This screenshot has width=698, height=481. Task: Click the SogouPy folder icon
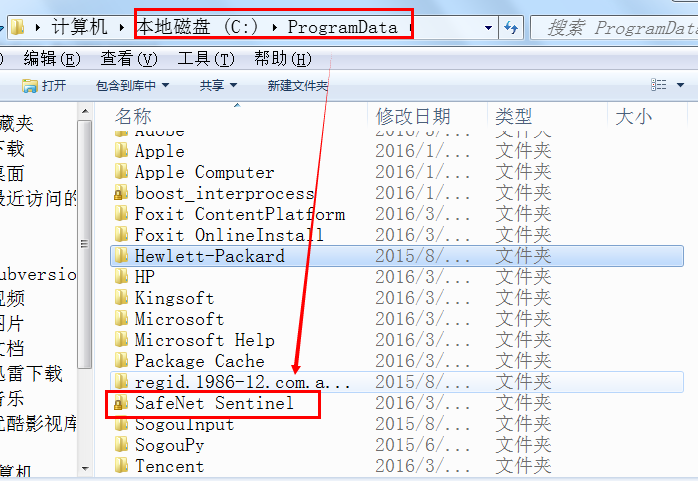click(x=121, y=445)
